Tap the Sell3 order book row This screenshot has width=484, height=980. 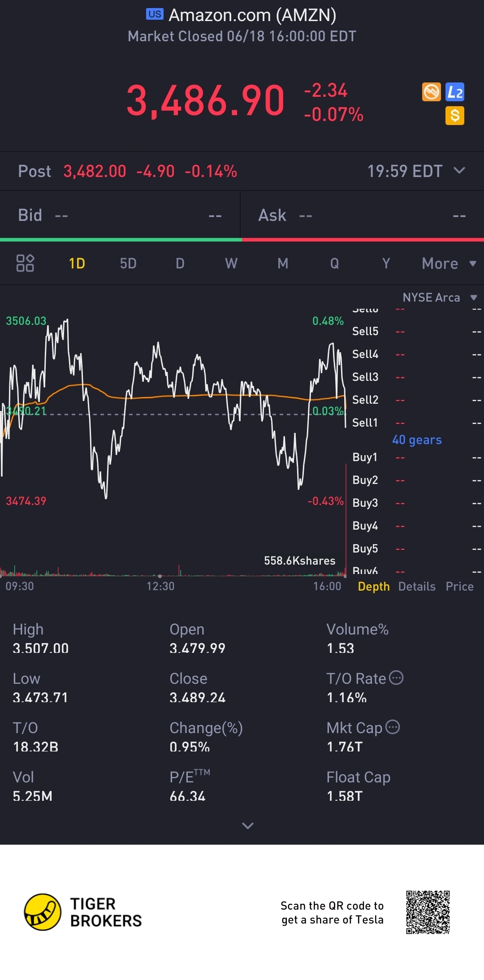[x=416, y=377]
